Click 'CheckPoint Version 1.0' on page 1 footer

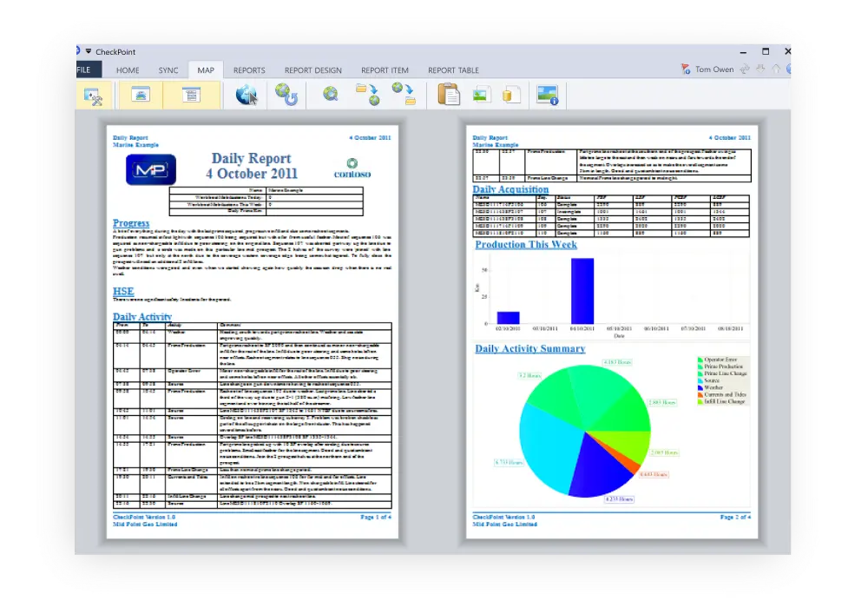pos(144,517)
